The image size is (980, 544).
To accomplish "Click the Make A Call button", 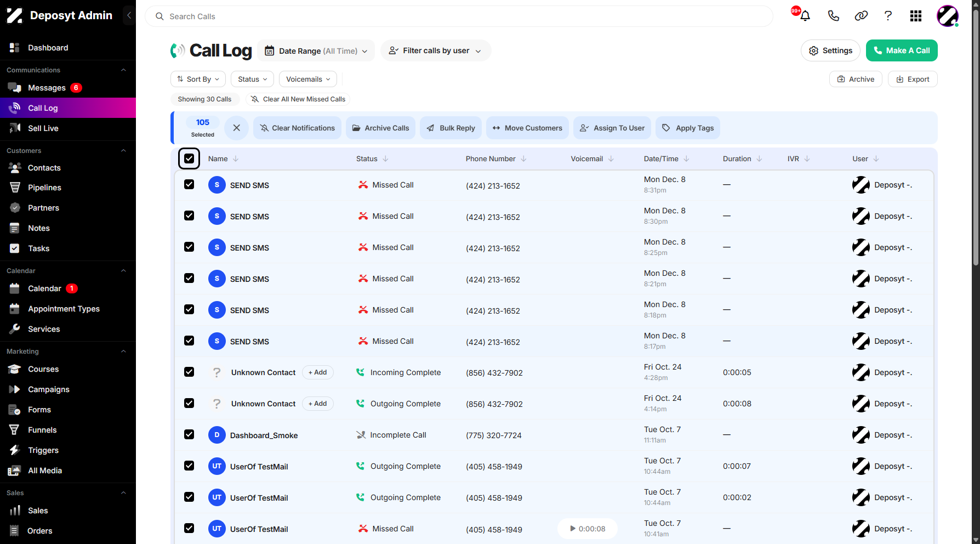I will (x=902, y=50).
